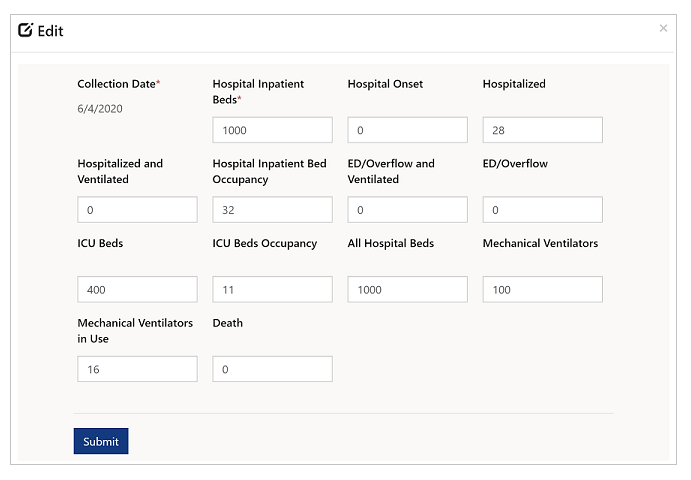
Task: Edit the ICU Beds Occupancy field
Action: 272,289
